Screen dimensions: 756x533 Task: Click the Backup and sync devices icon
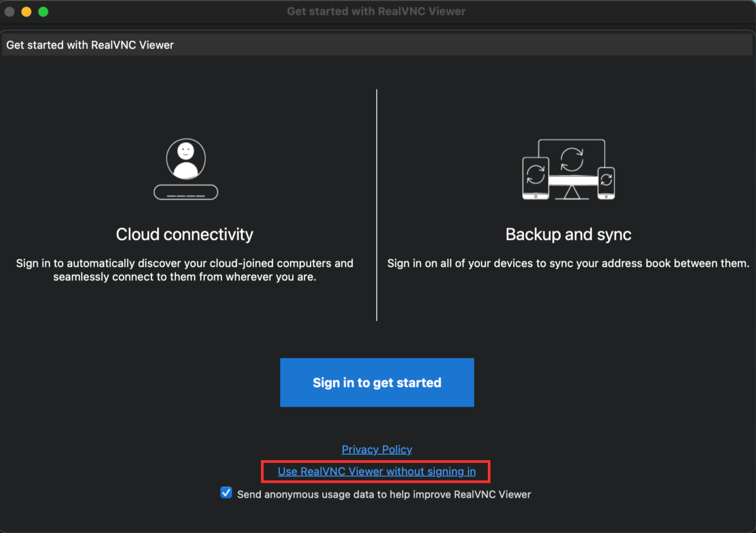tap(568, 169)
